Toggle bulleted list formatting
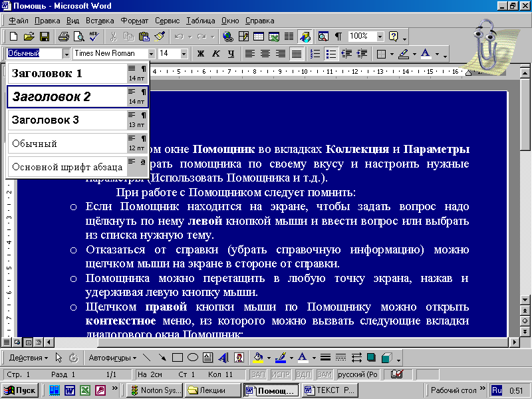The width and height of the screenshot is (532, 399). coord(331,54)
